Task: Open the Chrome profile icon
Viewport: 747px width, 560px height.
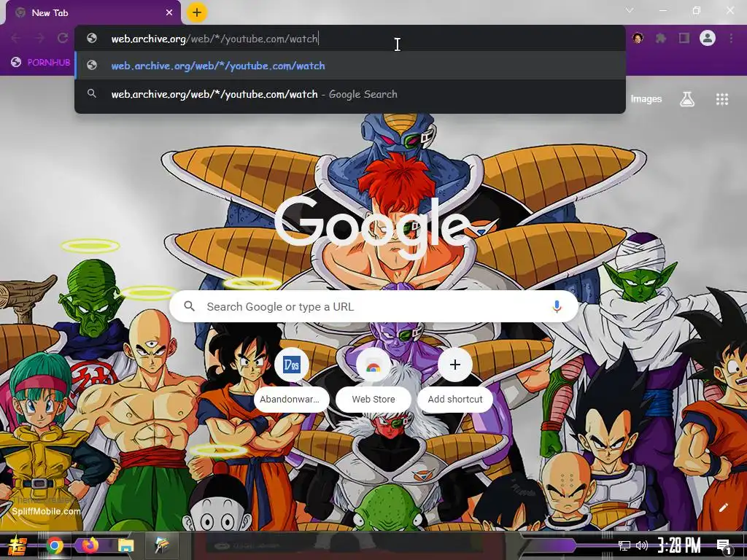Action: (x=708, y=38)
